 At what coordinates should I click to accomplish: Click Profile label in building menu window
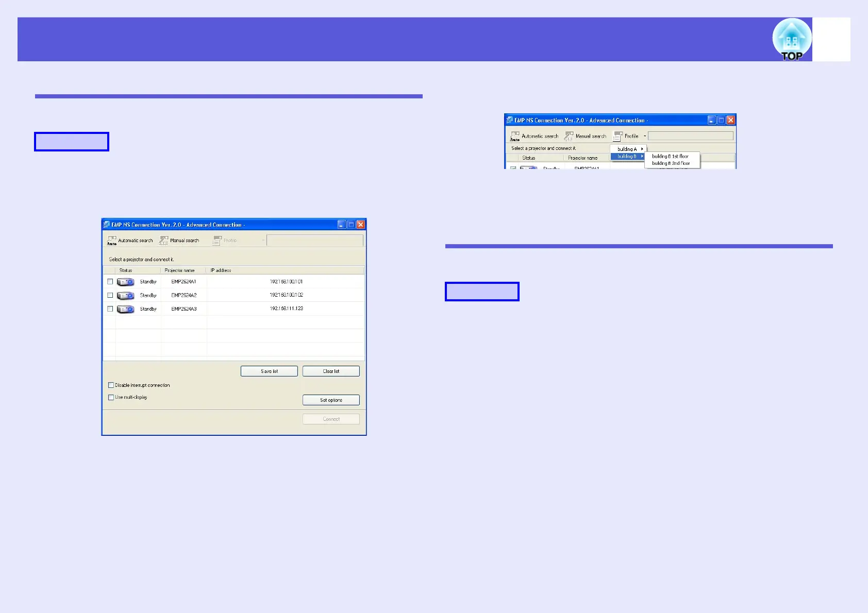pyautogui.click(x=631, y=136)
